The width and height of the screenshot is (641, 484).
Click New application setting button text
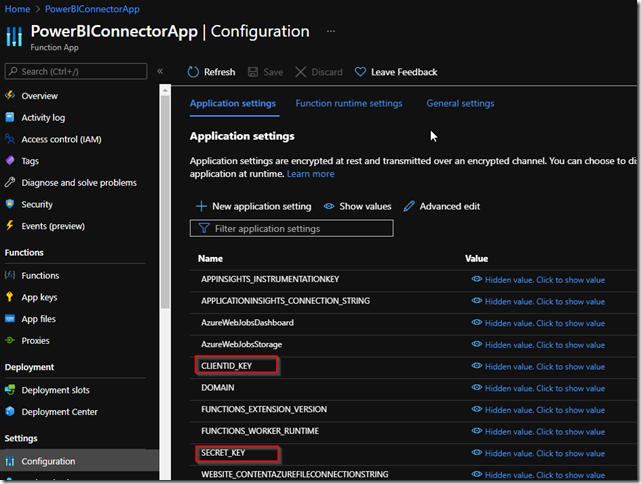(262, 206)
